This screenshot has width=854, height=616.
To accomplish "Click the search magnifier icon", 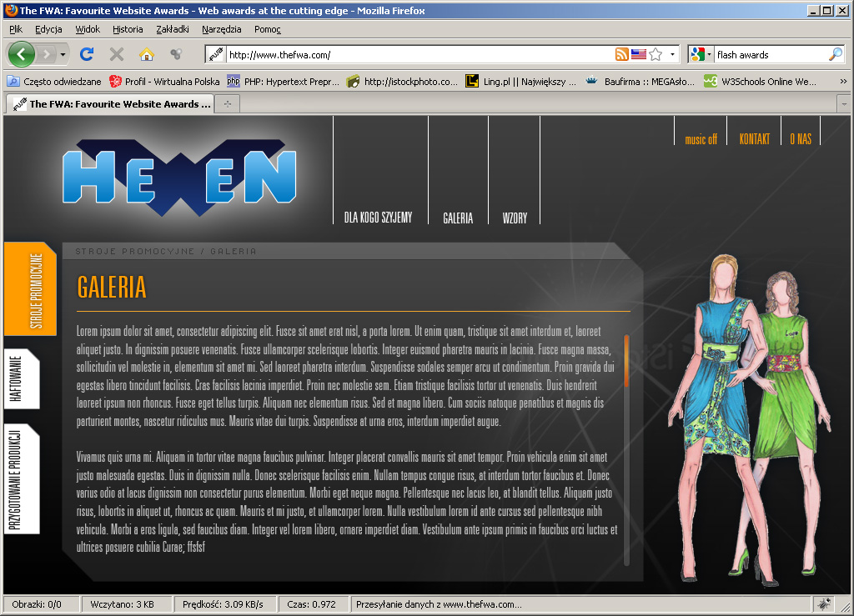I will coord(835,54).
